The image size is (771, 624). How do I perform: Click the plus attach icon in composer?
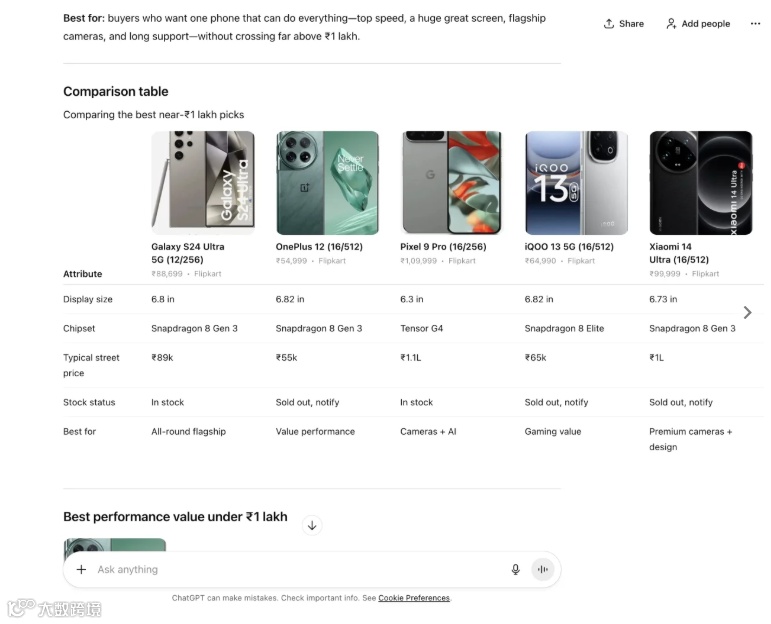81,570
